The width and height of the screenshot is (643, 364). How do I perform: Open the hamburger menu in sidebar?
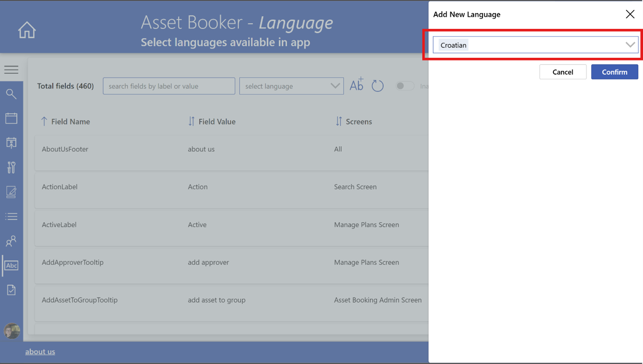pyautogui.click(x=11, y=70)
